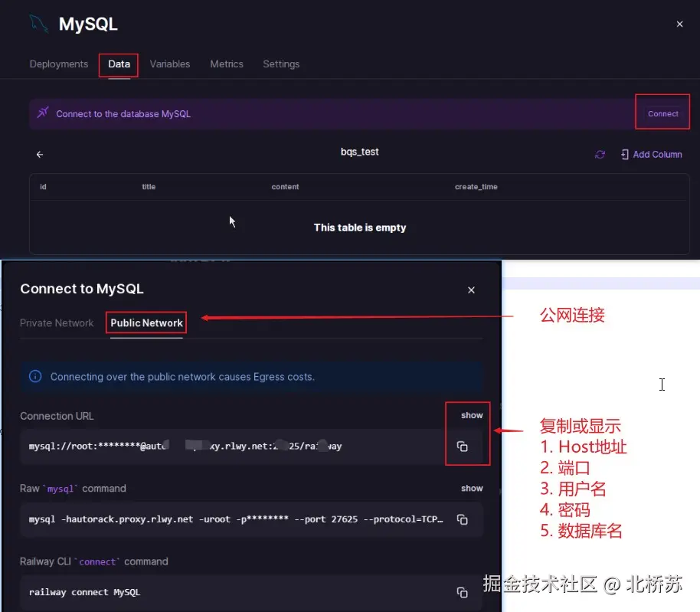Click 'Connect to the database MySQL' text
This screenshot has height=612, width=700.
click(123, 114)
